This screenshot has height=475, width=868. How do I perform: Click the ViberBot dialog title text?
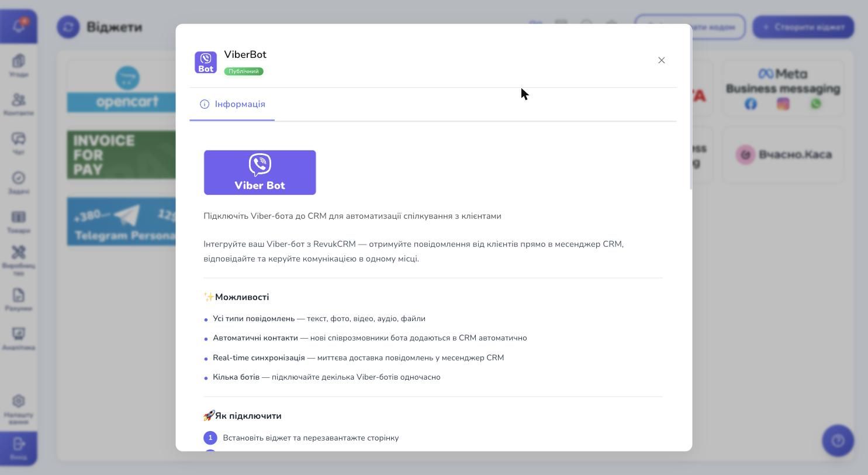coord(245,54)
